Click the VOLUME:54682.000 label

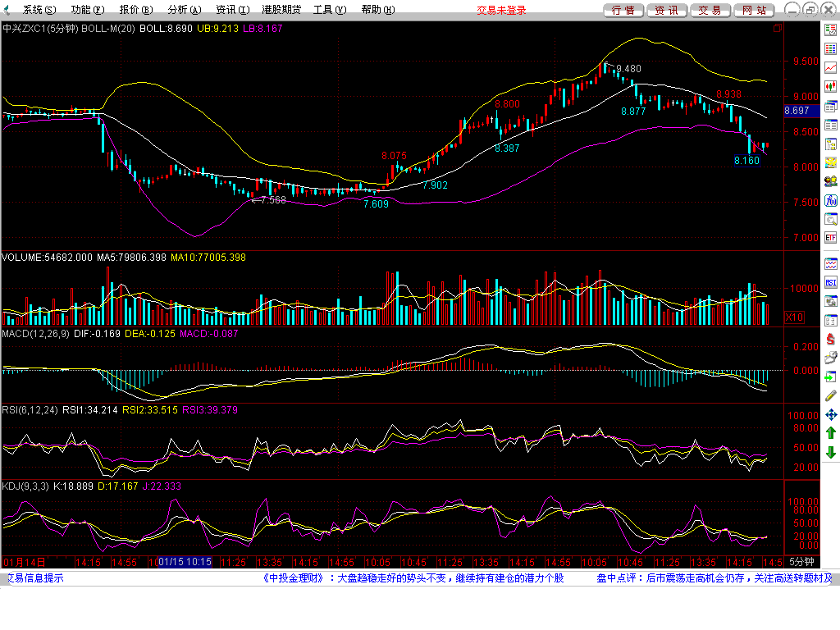tap(47, 258)
